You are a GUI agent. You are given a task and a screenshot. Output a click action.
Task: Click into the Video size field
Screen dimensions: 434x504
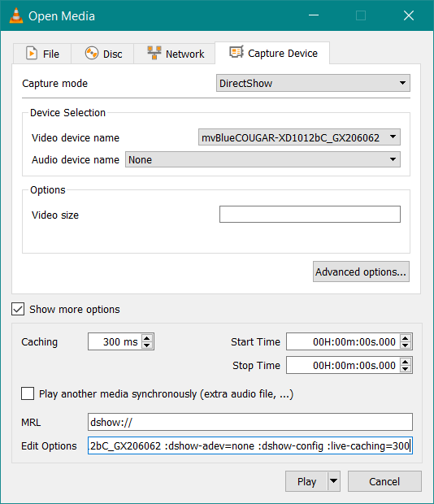point(310,214)
